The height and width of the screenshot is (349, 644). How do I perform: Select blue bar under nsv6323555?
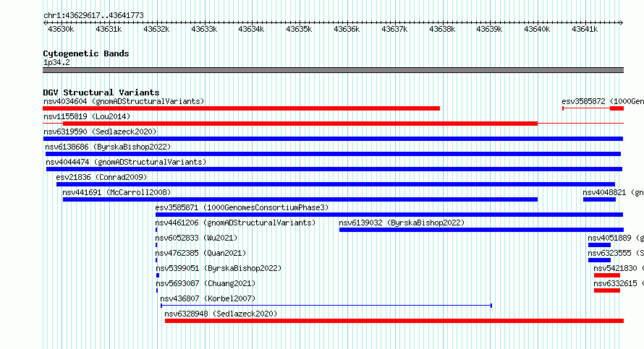pyautogui.click(x=599, y=260)
